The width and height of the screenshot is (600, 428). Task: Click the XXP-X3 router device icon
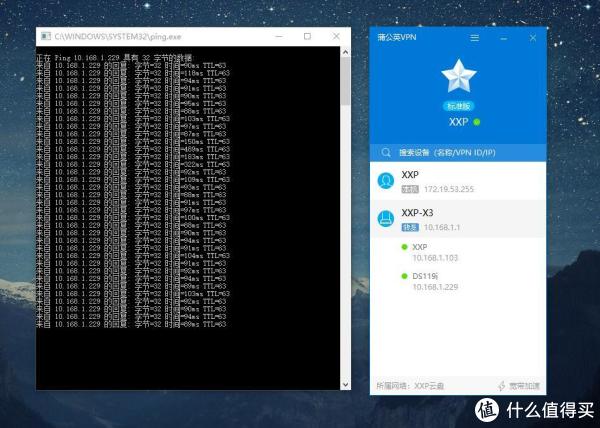click(x=385, y=221)
